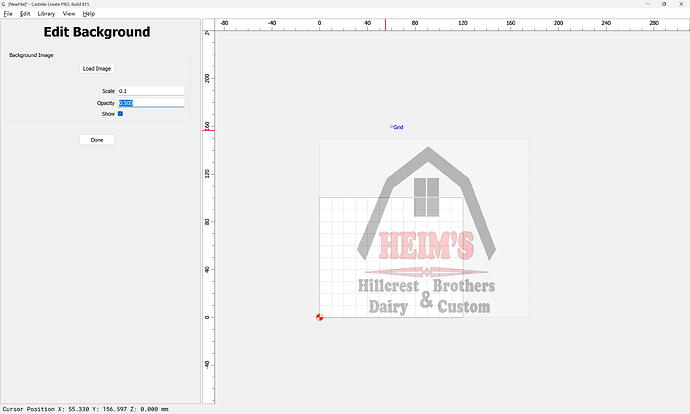690x414 pixels.
Task: Focus the Scale input field
Action: 151,91
